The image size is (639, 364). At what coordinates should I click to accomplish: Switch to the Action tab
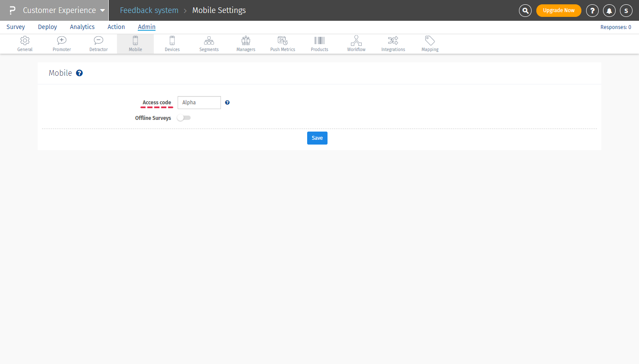tap(116, 27)
